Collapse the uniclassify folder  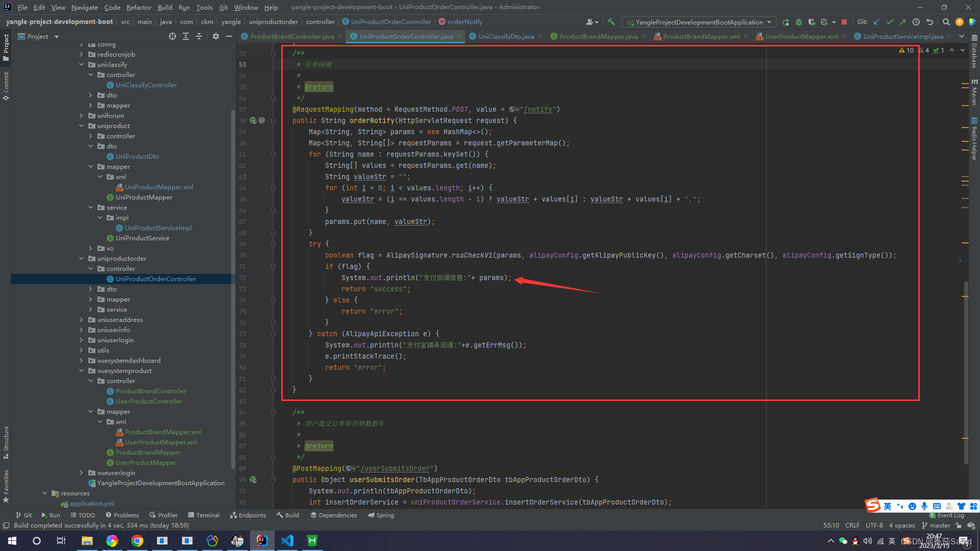point(81,65)
